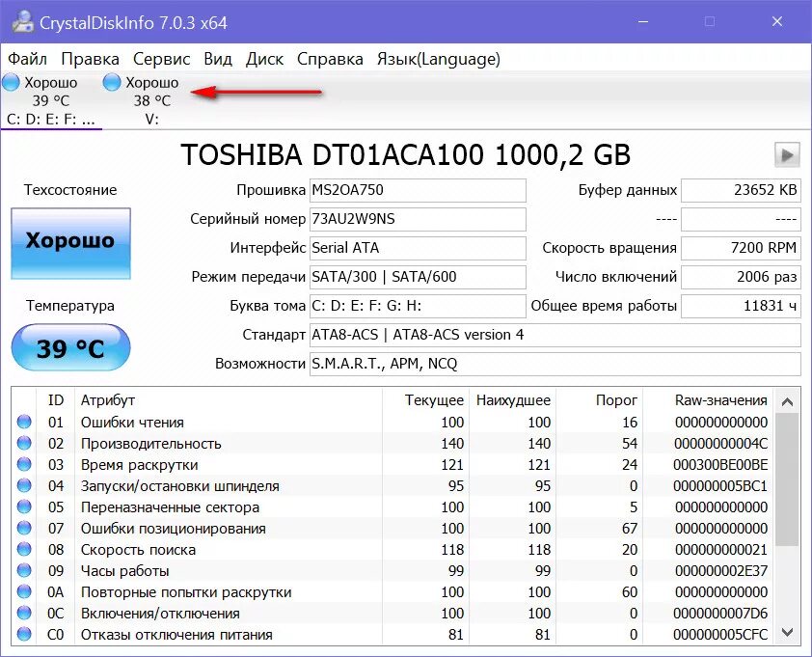The height and width of the screenshot is (657, 812).
Task: Click the Возможности field S.M.A.R.T., APM, NCQ
Action: (555, 365)
